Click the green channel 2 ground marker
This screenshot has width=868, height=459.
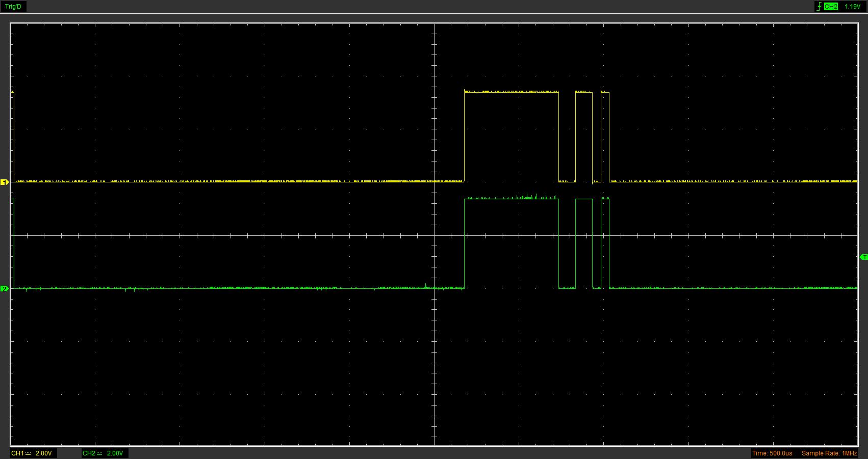tap(5, 289)
